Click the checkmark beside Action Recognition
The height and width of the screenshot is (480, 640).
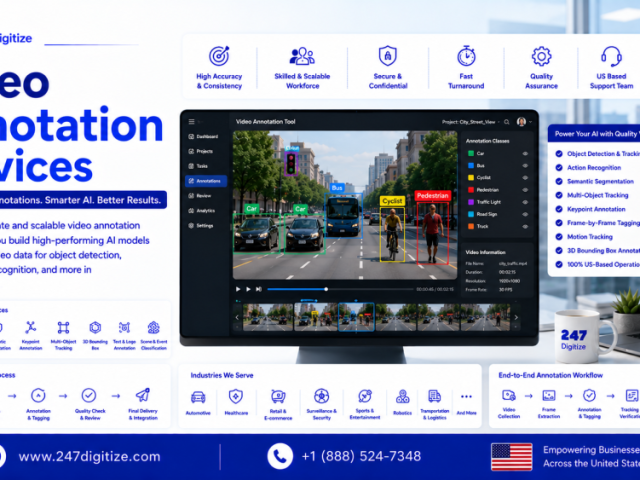click(x=559, y=167)
